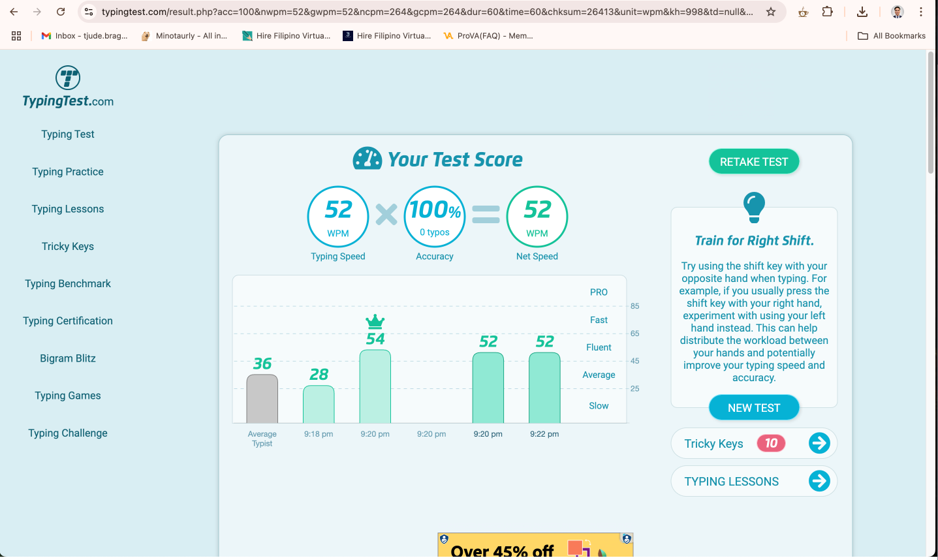Open Typing Games in the sidebar
Screen dimensions: 938x560
click(68, 396)
